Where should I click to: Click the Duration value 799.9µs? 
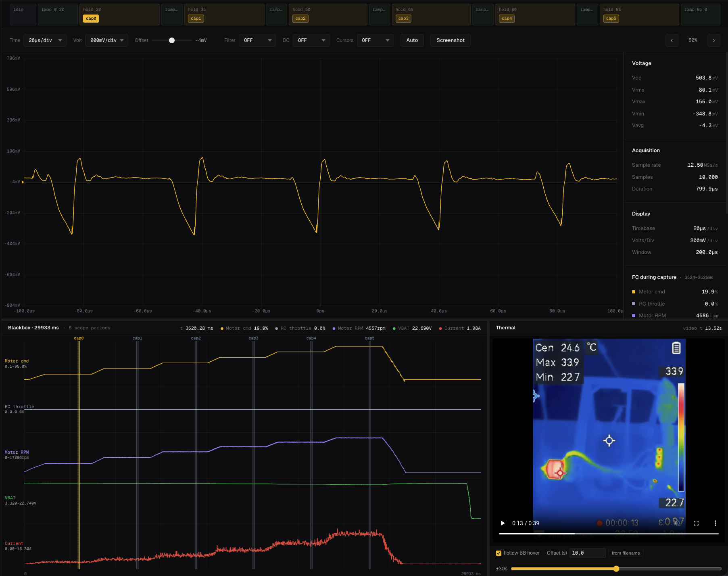pos(707,189)
